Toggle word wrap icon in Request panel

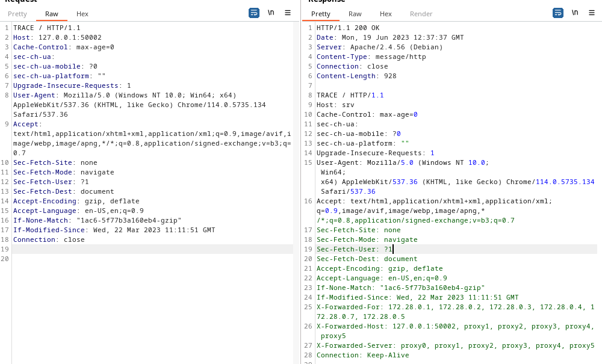coord(254,13)
